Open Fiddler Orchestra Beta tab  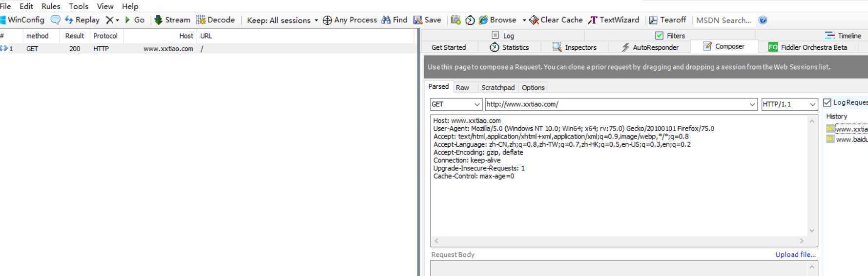(x=808, y=47)
